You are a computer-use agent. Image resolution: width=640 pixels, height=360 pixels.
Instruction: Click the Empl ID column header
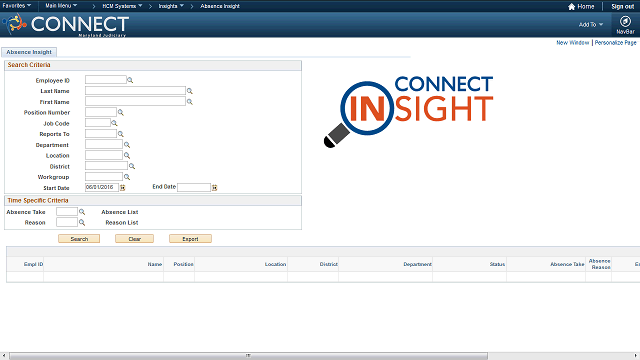33,264
